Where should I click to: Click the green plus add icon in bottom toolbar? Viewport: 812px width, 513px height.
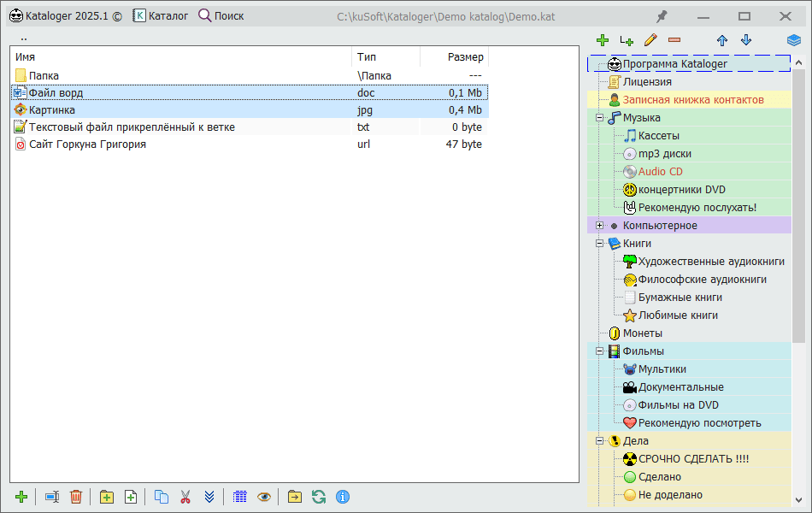[21, 497]
